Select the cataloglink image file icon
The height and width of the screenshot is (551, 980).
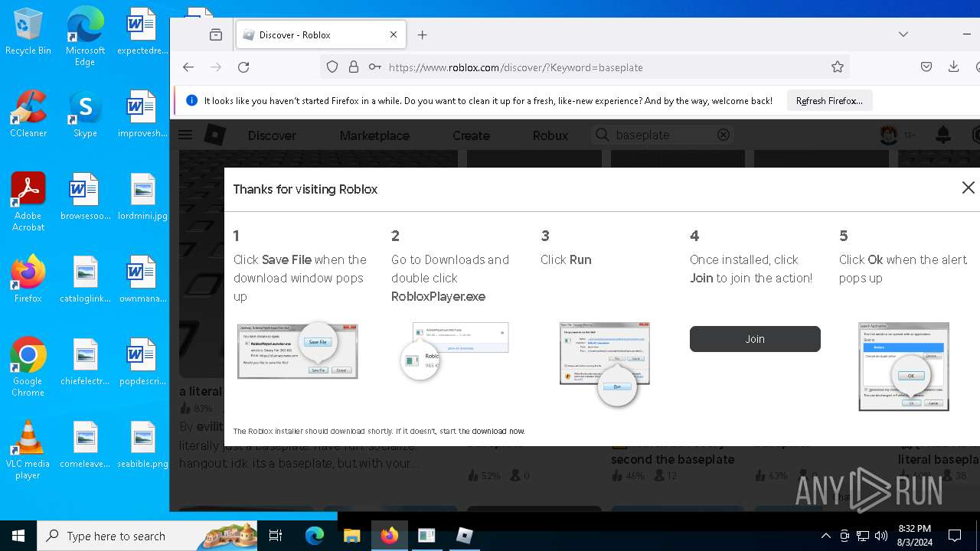tap(85, 279)
